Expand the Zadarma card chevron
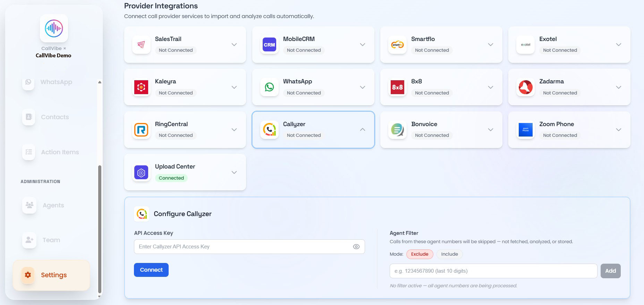 619,87
